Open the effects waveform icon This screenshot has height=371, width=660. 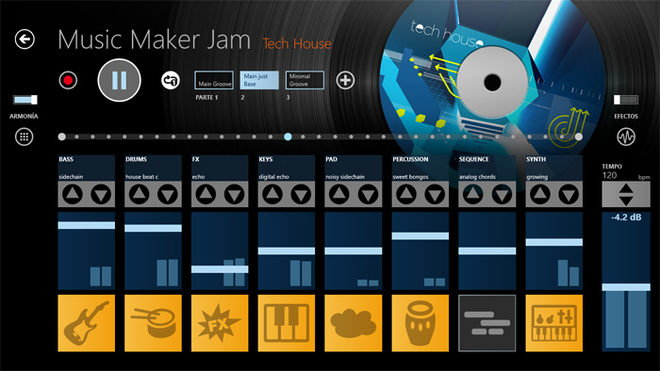click(x=626, y=137)
